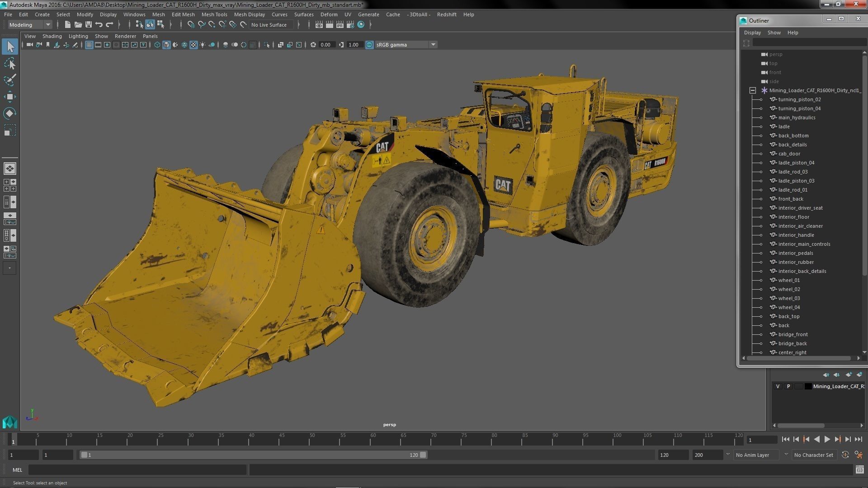This screenshot has height=488, width=868.
Task: Click the time range slider bar
Action: pyautogui.click(x=253, y=455)
